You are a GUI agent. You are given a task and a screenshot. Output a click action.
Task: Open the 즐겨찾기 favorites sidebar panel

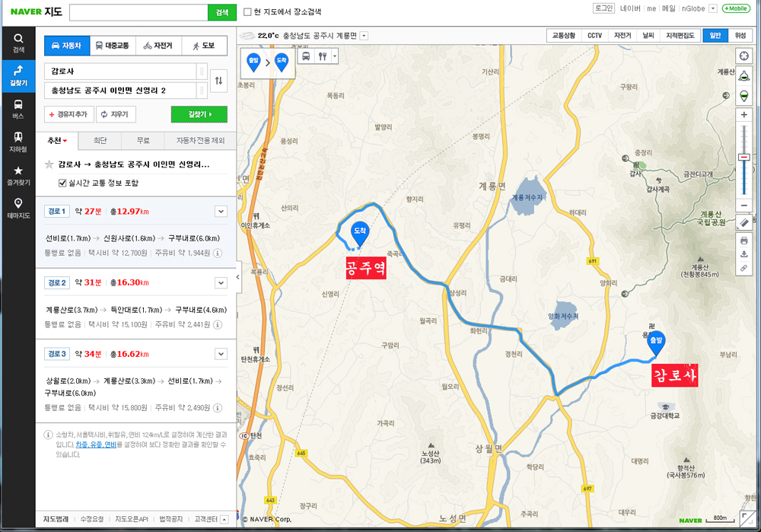click(18, 175)
